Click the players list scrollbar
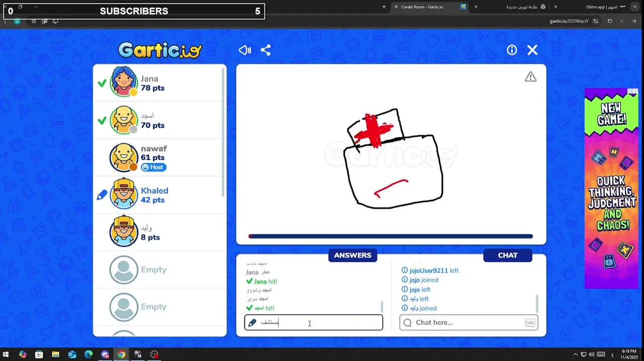Screen dimensions: 644x361 click(223, 133)
